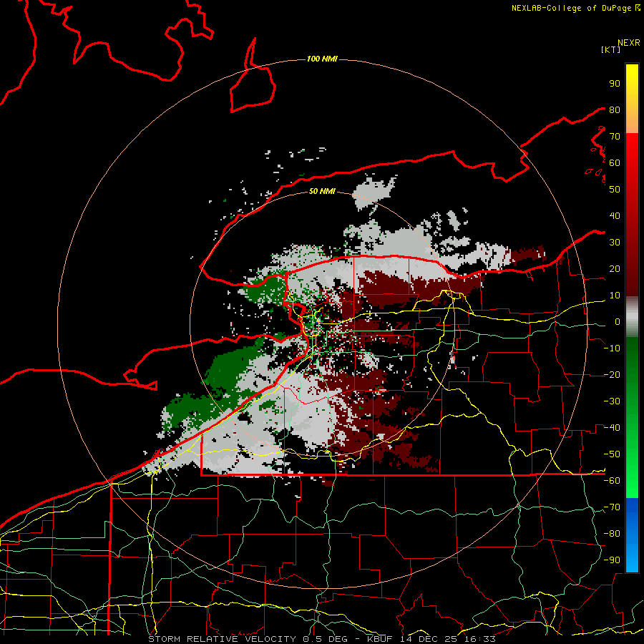Click the "[KT]" units label
The image size is (644, 644).
(x=611, y=49)
